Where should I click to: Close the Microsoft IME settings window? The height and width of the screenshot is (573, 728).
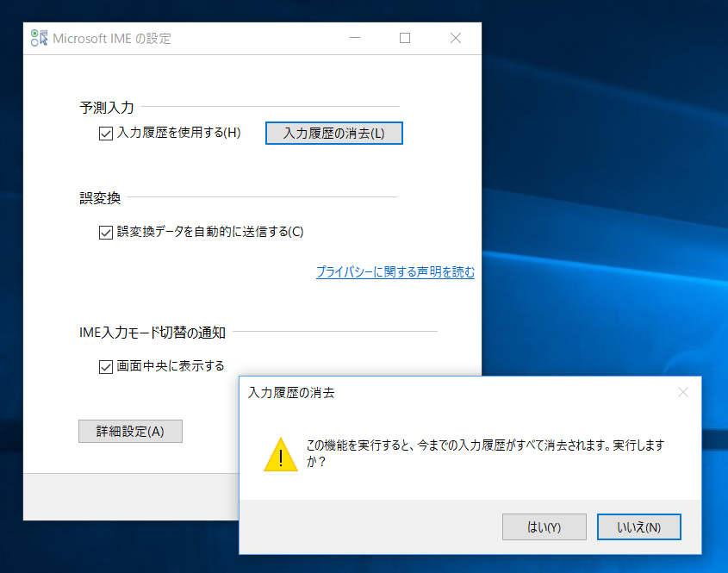pyautogui.click(x=455, y=38)
